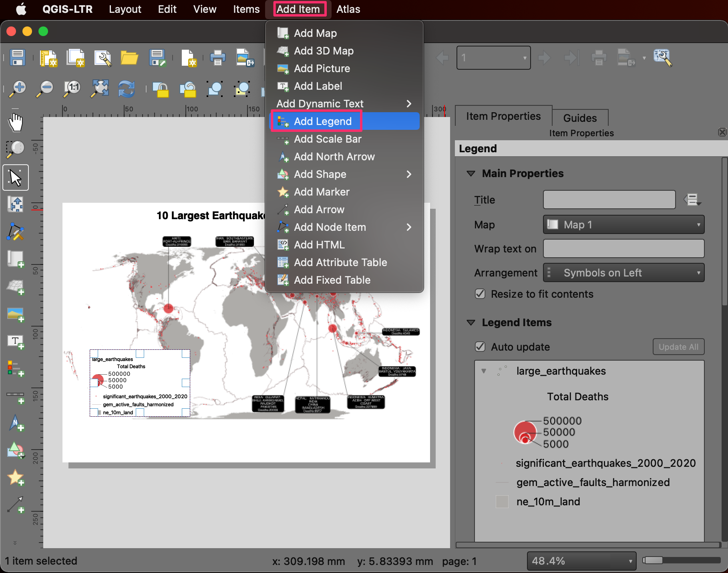Viewport: 728px width, 573px height.
Task: Collapse the Legend Items section
Action: [x=471, y=323]
